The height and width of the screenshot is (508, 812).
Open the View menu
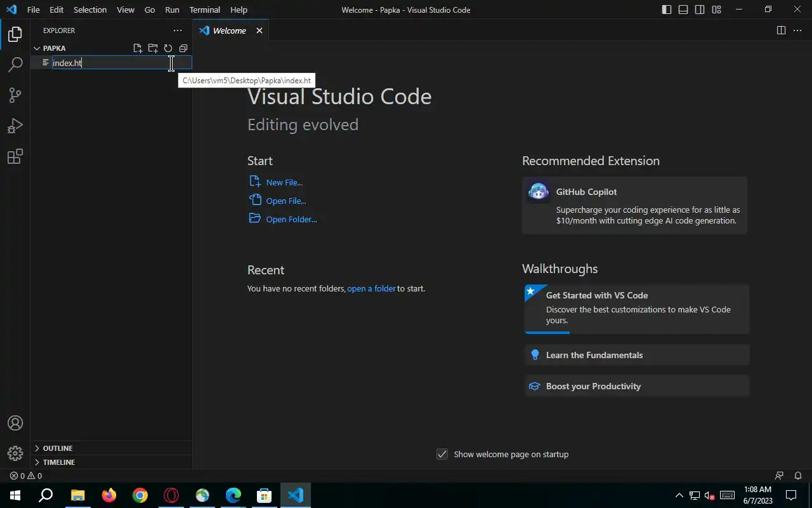pos(126,10)
